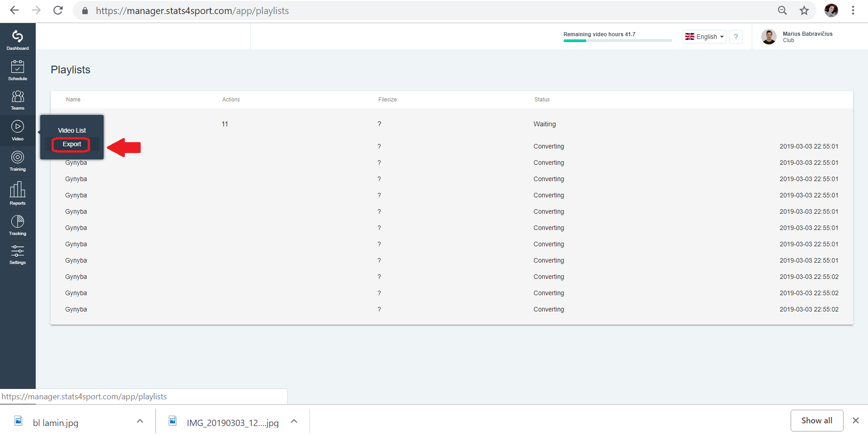Viewport: 868px width, 436px height.
Task: Select Video List in the popup menu
Action: click(72, 130)
